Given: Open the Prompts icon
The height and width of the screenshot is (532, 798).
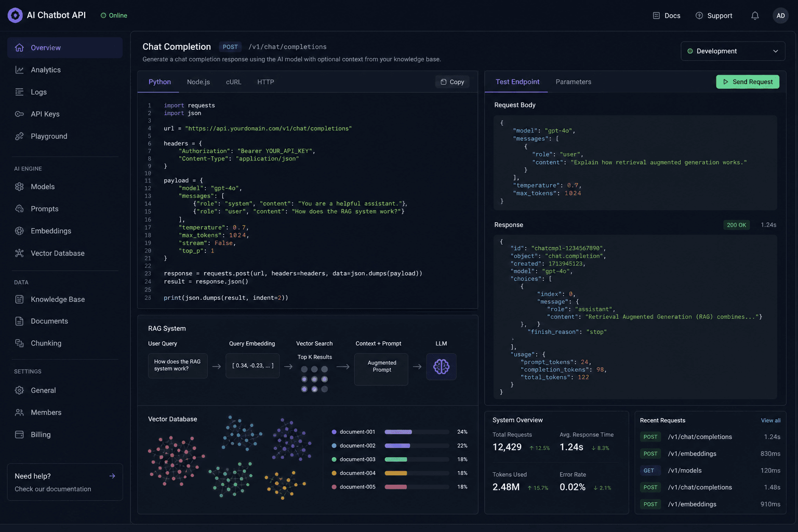Looking at the screenshot, I should [x=19, y=209].
